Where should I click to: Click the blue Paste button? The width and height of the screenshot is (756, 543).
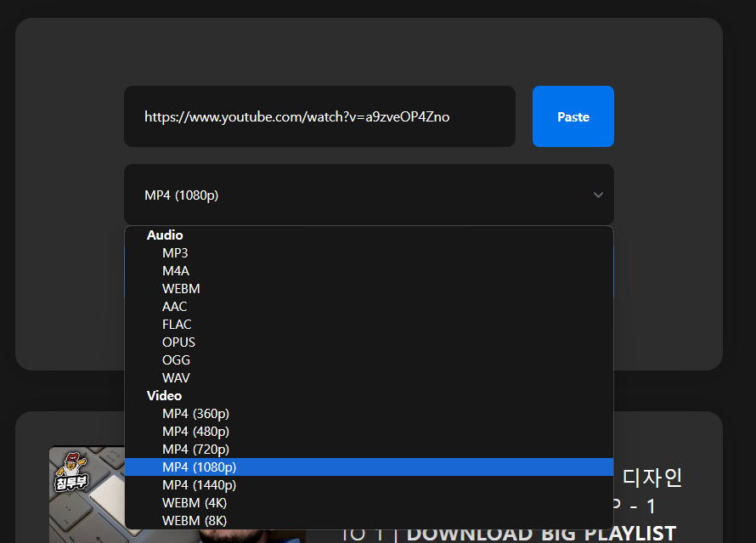click(x=573, y=116)
